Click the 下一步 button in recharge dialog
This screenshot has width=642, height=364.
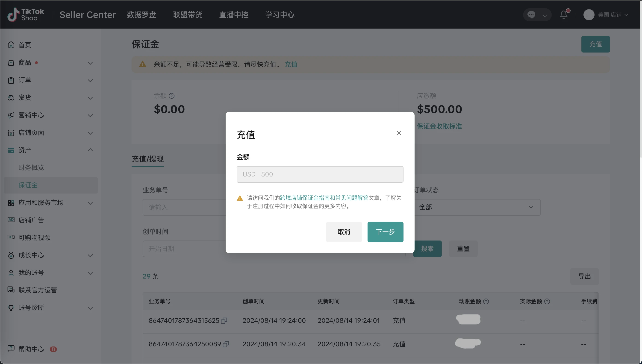(385, 232)
